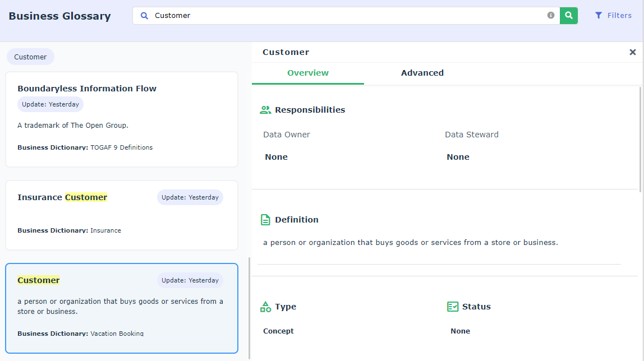Image resolution: width=644 pixels, height=361 pixels.
Task: Click the Customer search tag chip
Action: 30,57
